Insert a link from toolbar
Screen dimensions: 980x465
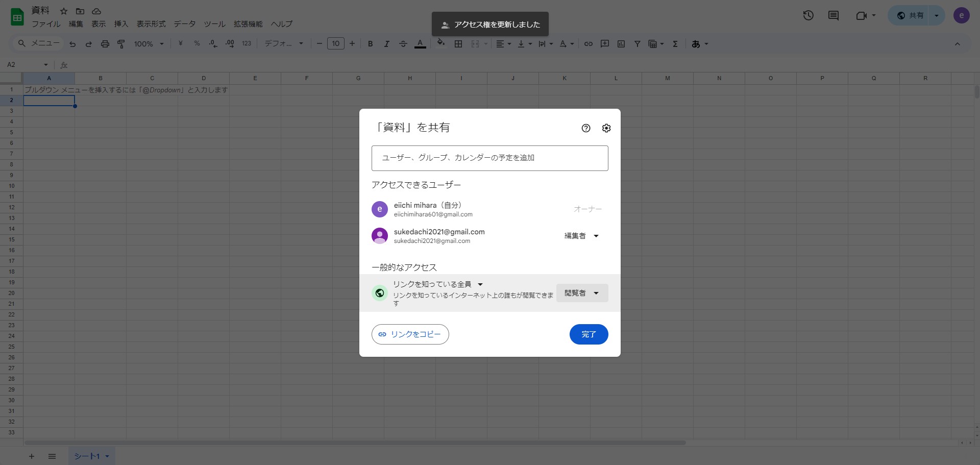pyautogui.click(x=589, y=44)
